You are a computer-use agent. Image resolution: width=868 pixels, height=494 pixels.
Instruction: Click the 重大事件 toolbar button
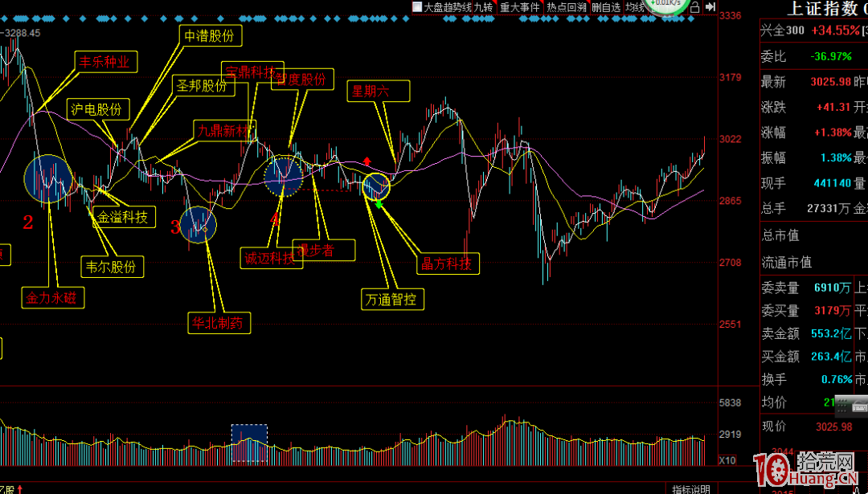[519, 7]
